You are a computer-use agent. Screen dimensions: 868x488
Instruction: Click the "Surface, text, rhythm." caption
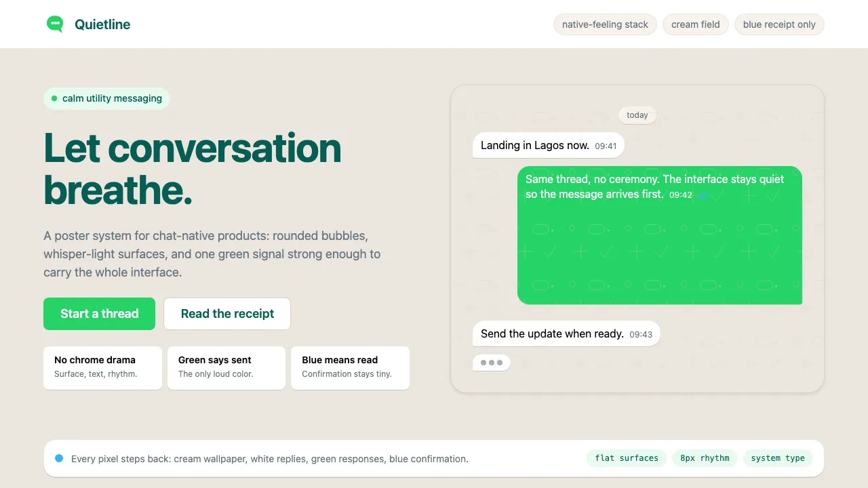coord(96,374)
